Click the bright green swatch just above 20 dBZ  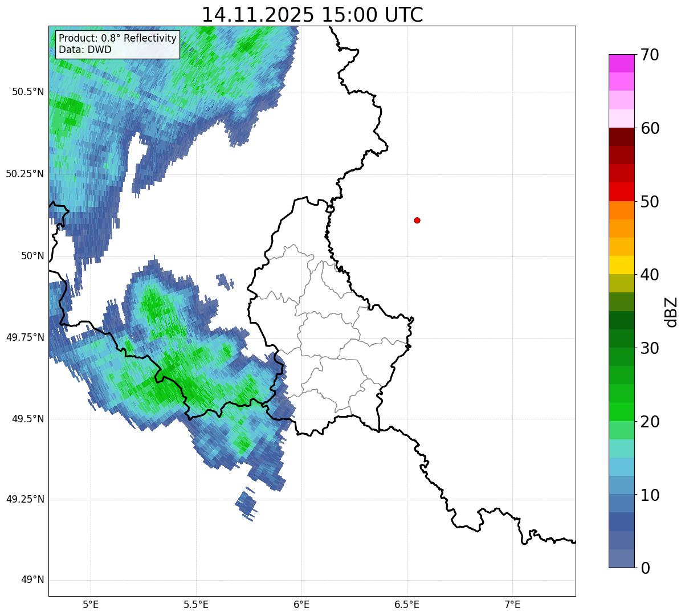(x=621, y=412)
